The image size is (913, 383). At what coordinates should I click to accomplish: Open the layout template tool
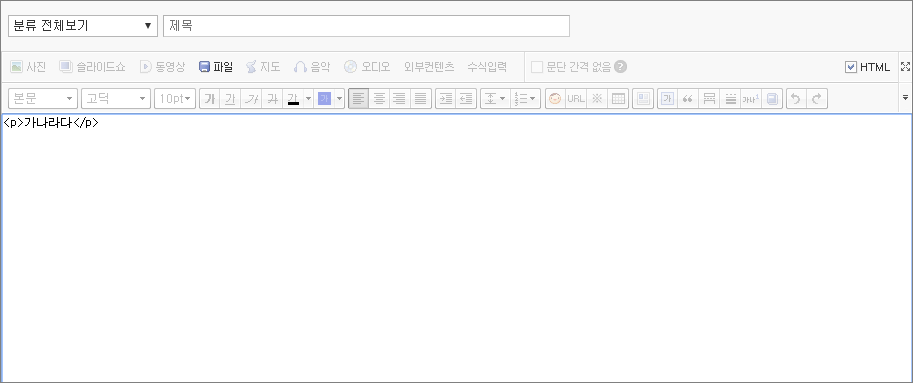[643, 98]
